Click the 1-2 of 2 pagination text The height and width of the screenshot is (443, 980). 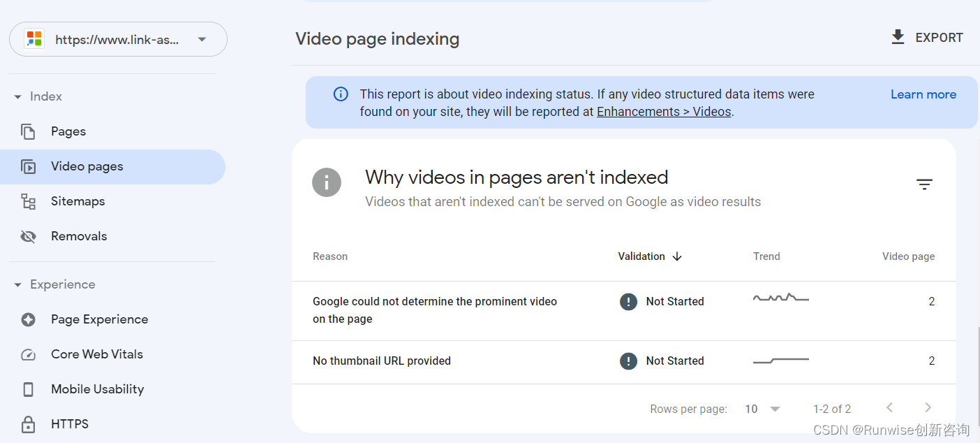832,409
